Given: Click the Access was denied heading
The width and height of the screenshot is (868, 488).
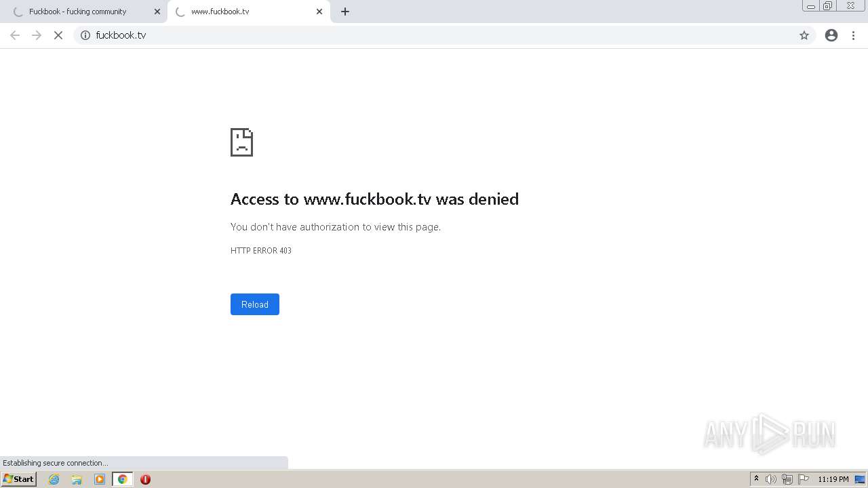Looking at the screenshot, I should 374,199.
